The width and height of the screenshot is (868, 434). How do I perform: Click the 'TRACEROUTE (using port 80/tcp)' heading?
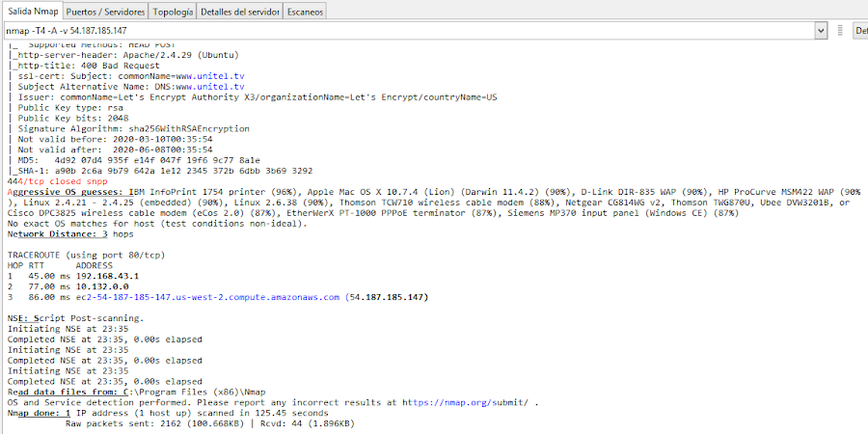pos(87,256)
